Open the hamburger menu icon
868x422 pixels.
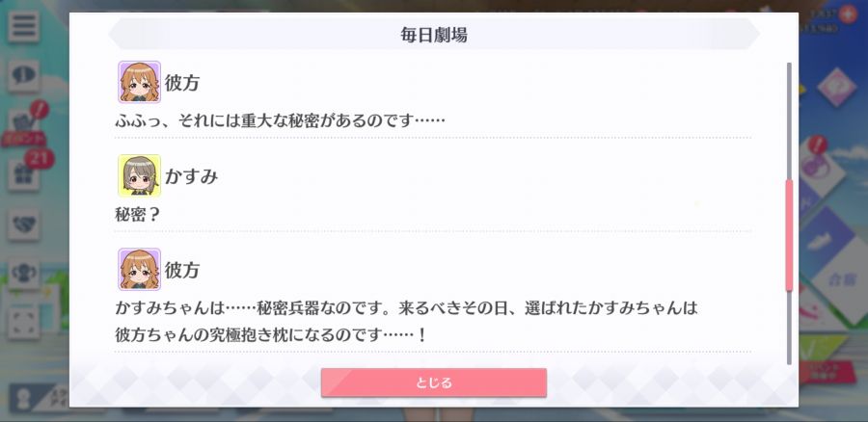click(23, 27)
